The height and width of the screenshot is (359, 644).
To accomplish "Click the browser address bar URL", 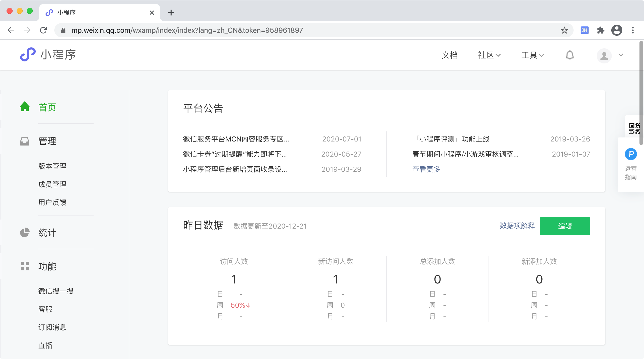I will [x=187, y=30].
